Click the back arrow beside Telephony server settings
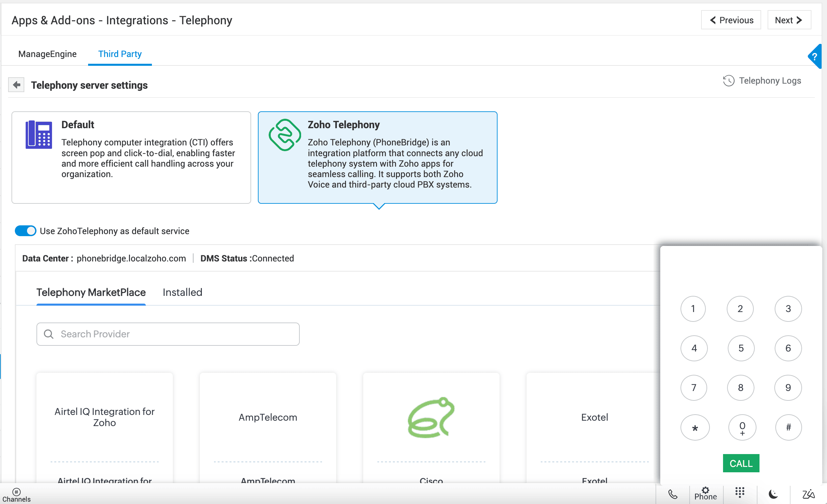The height and width of the screenshot is (504, 827). (x=16, y=85)
